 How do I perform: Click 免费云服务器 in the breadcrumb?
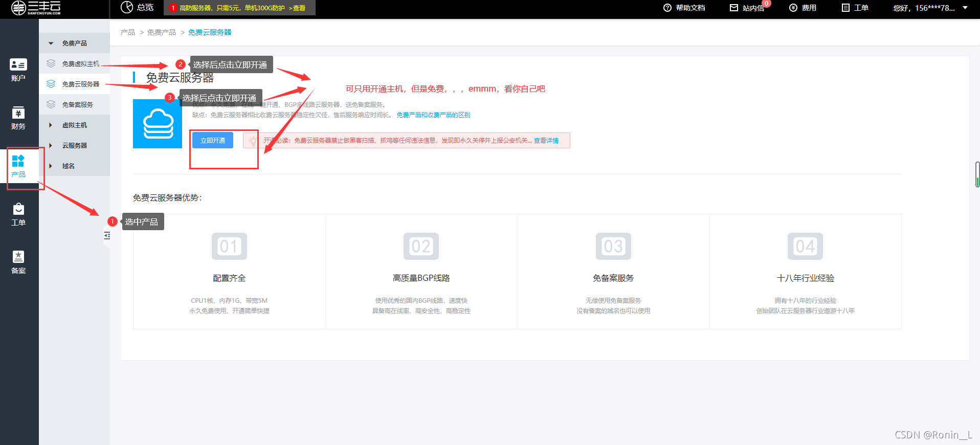pyautogui.click(x=210, y=32)
